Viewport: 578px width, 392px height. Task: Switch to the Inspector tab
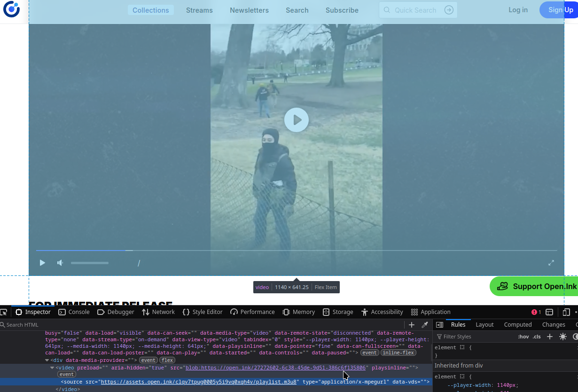(x=33, y=312)
